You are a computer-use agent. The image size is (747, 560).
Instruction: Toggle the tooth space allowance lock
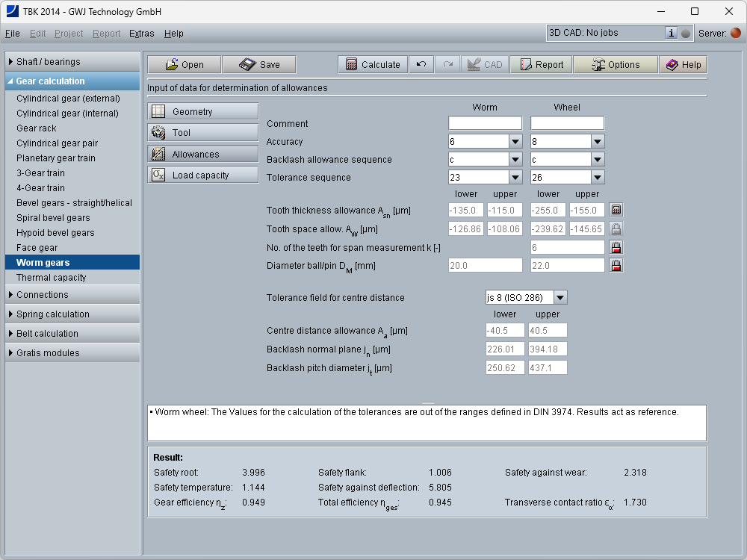coord(616,229)
